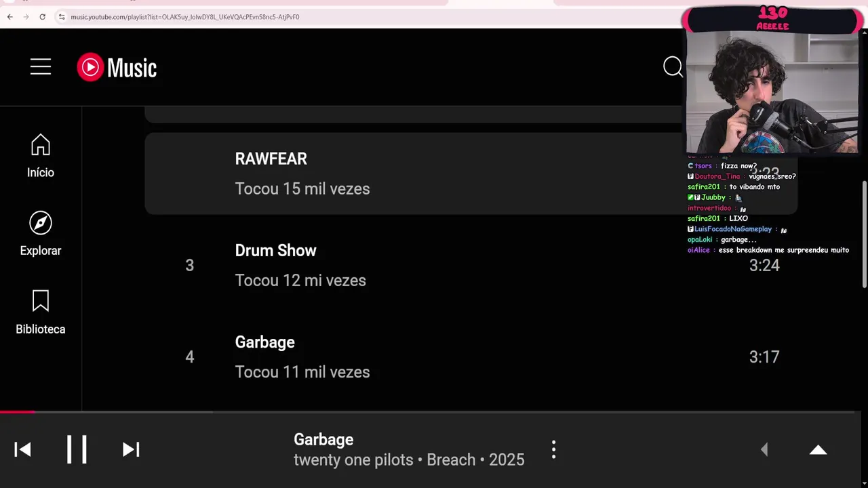Open the Explorar section

click(41, 234)
